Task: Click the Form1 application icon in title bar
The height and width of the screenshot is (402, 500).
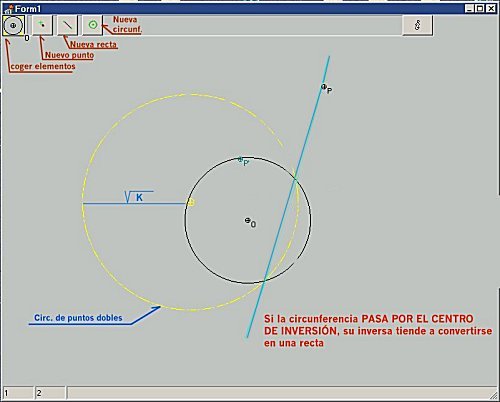Action: tap(8, 8)
